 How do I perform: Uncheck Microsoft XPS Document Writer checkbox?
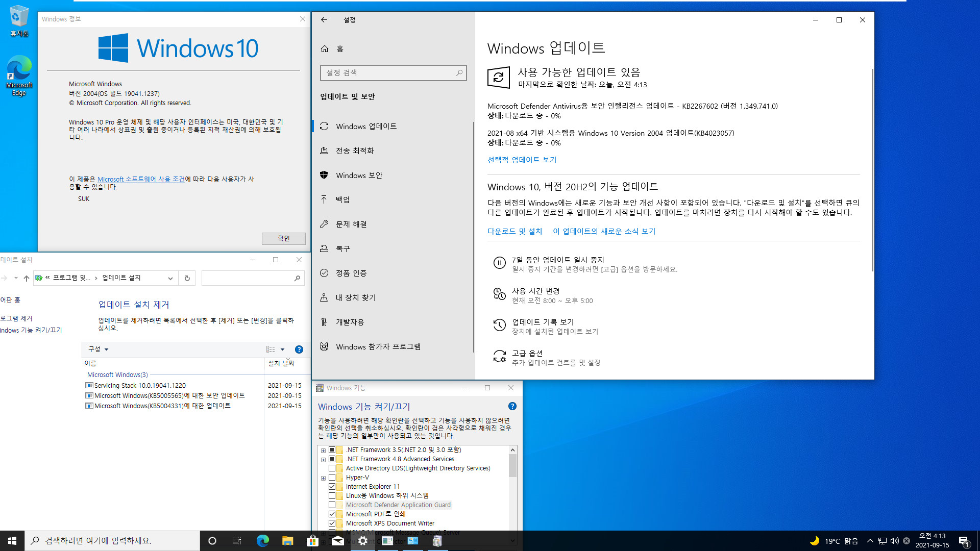pos(332,523)
